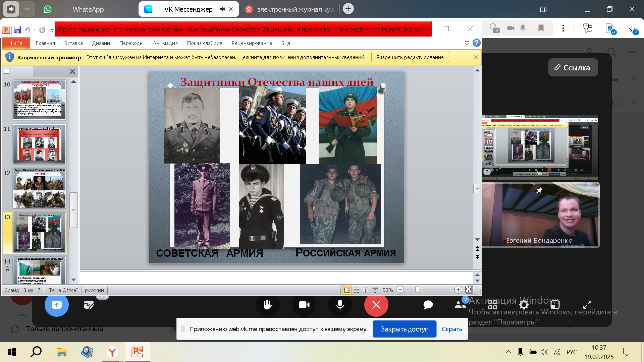Click the bookmark icon in address bar
This screenshot has height=362, width=644.
(x=541, y=28)
